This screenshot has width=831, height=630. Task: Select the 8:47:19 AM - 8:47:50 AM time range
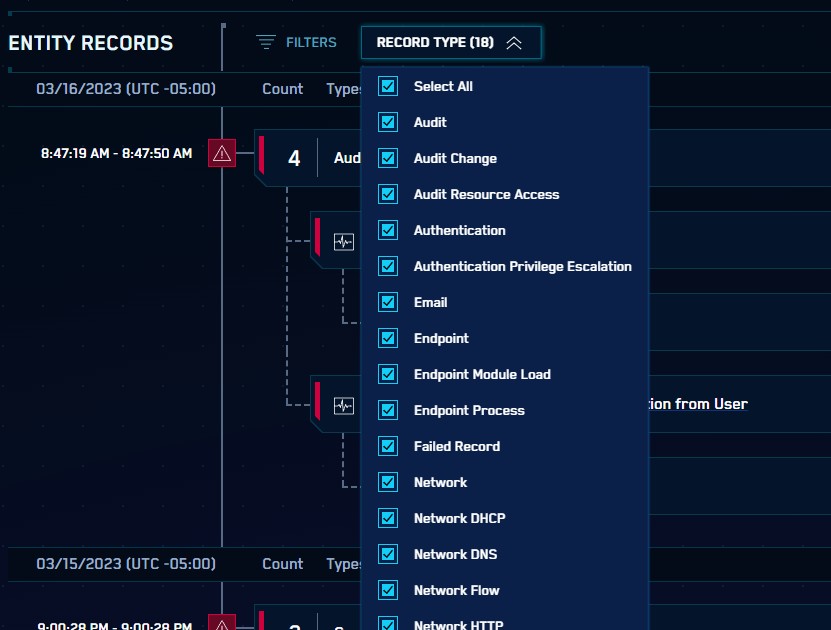pyautogui.click(x=119, y=153)
